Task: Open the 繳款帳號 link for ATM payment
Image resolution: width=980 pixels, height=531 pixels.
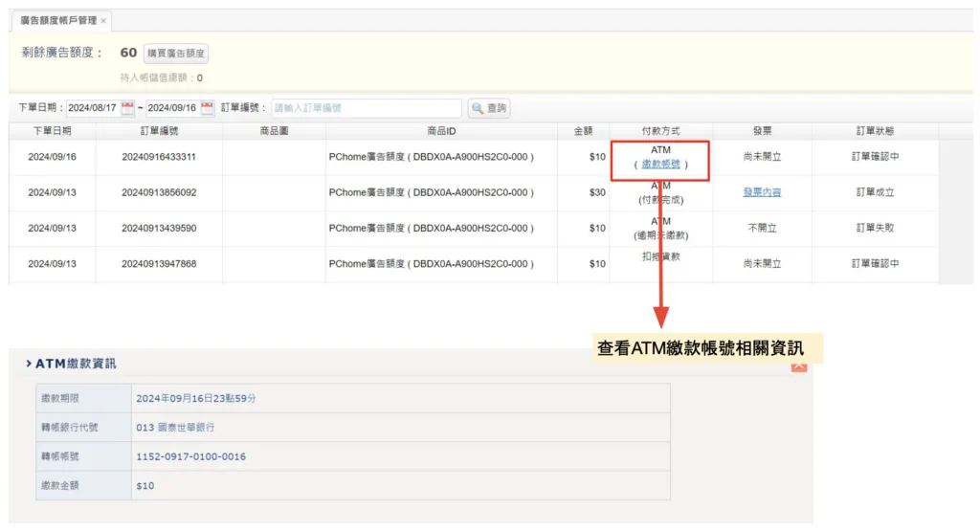Action: [x=660, y=165]
